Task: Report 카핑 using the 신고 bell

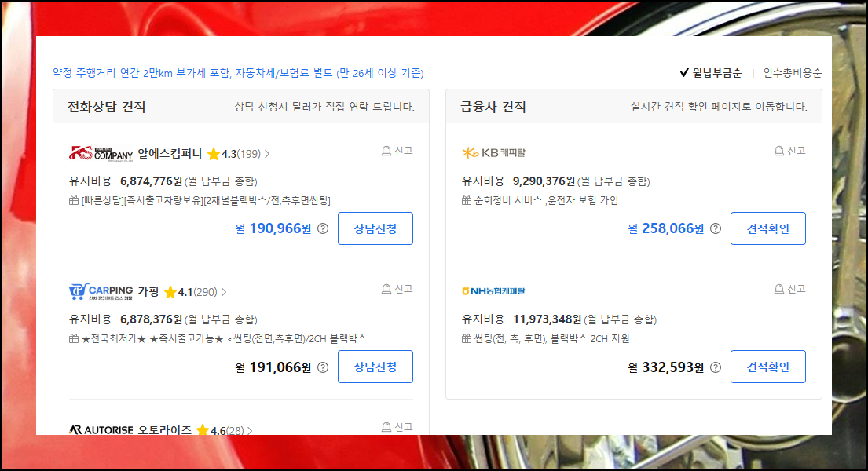Action: pyautogui.click(x=397, y=289)
